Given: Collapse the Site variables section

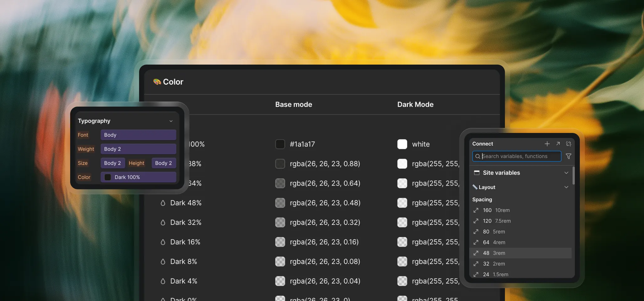Looking at the screenshot, I should pos(566,172).
